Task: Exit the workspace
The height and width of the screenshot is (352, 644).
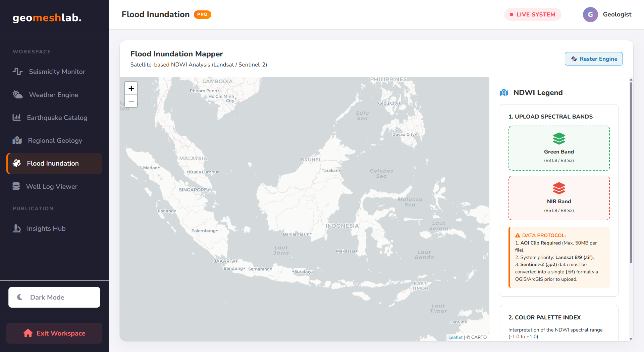Action: 54,333
